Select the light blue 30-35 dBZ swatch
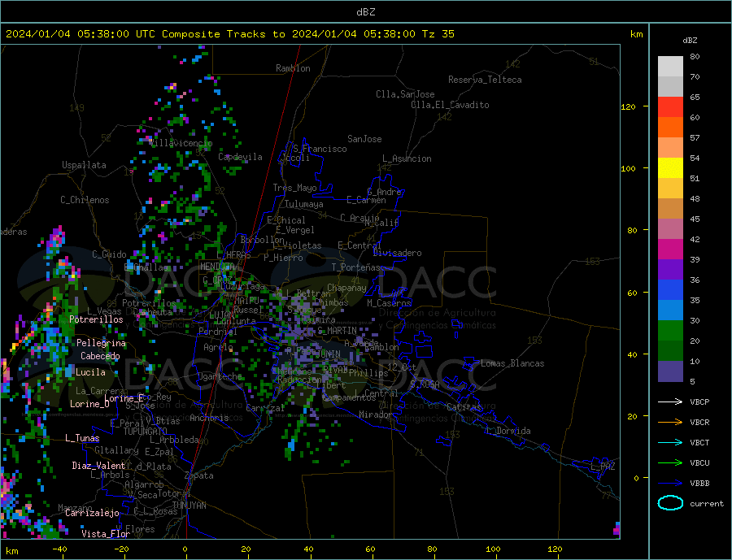Image resolution: width=732 pixels, height=560 pixels. pos(670,310)
